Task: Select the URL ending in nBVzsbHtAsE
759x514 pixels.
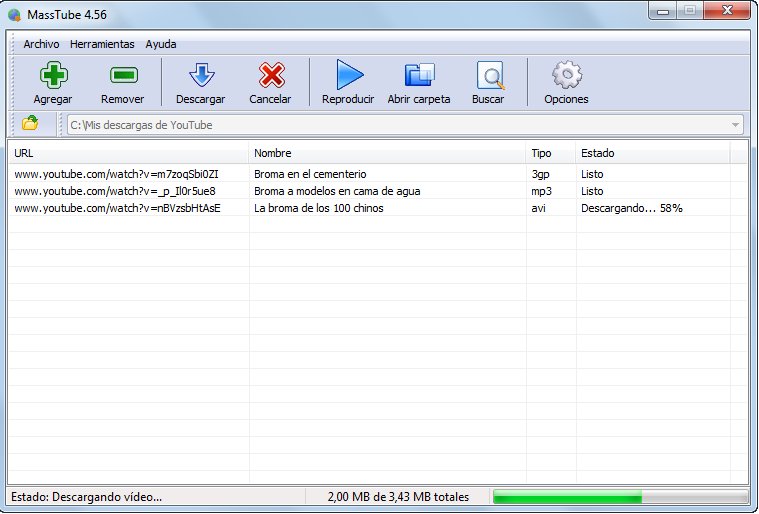Action: coord(117,208)
